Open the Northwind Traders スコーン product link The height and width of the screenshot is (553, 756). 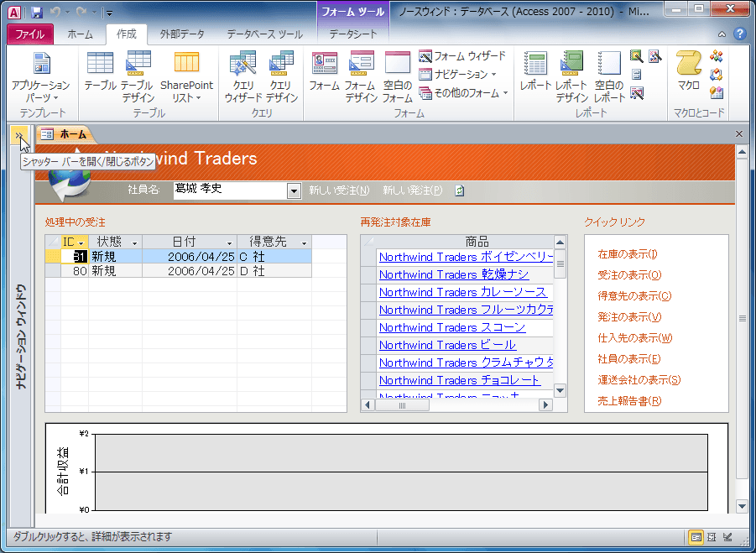(452, 327)
